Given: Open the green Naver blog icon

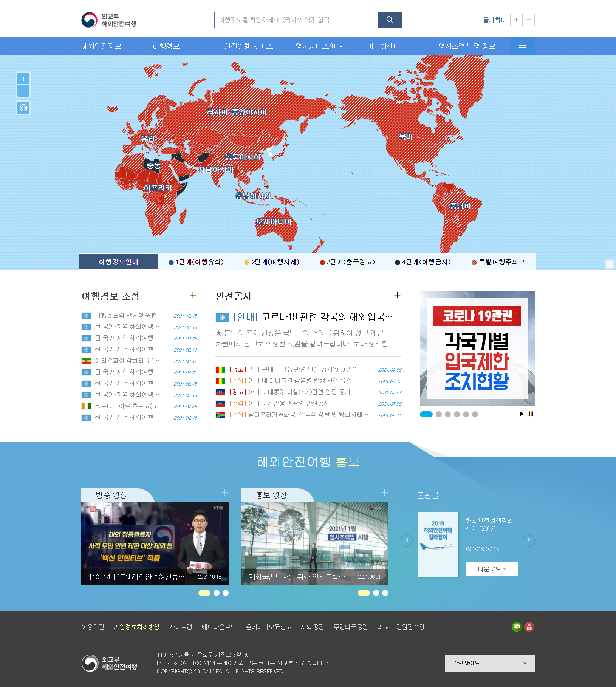Looking at the screenshot, I should tap(517, 627).
